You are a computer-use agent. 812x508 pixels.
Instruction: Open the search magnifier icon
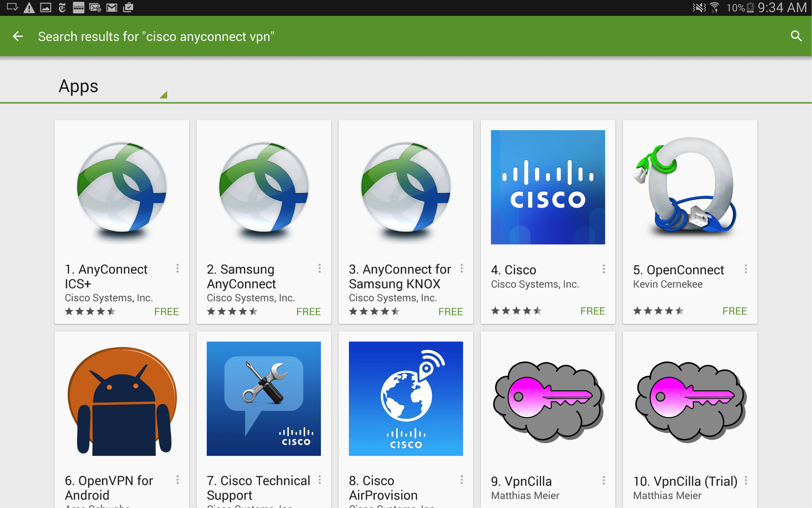coord(796,36)
